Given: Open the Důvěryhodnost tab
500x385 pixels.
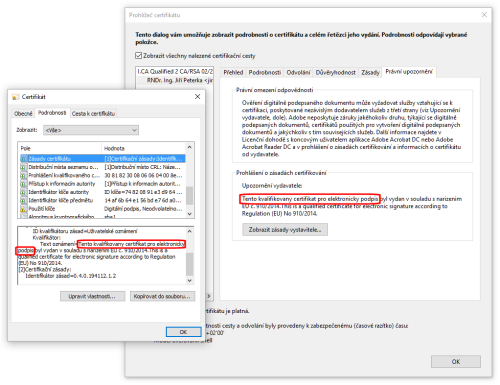Looking at the screenshot, I should pyautogui.click(x=335, y=72).
